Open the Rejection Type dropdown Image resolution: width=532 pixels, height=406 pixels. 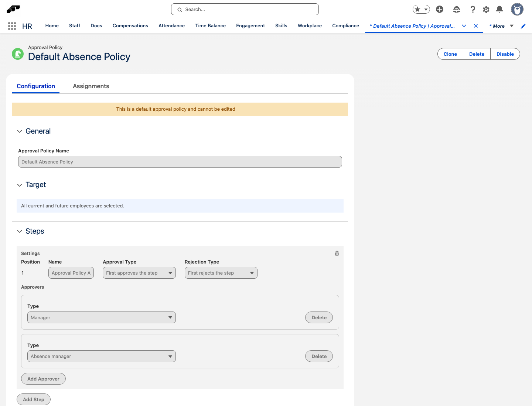[221, 273]
